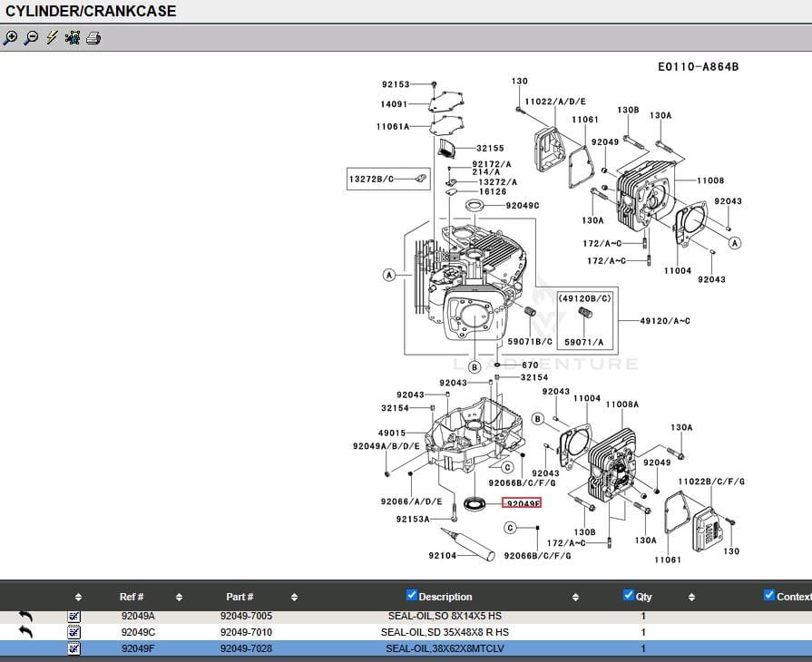812x662 pixels.
Task: Toggle the Context column checkbox
Action: click(769, 596)
